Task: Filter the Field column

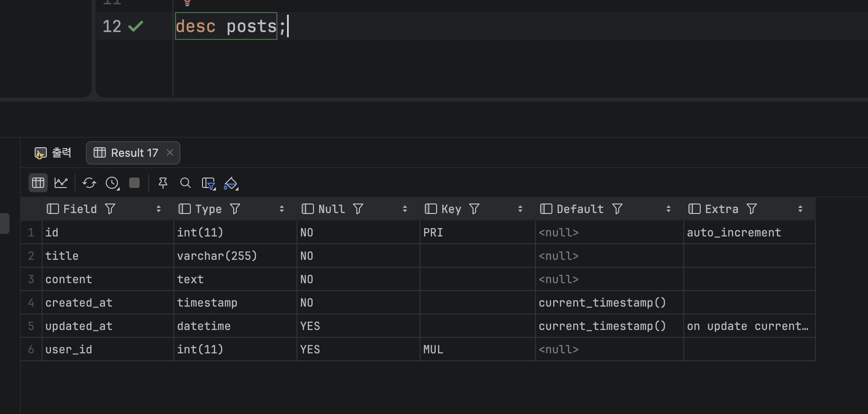Action: click(110, 209)
